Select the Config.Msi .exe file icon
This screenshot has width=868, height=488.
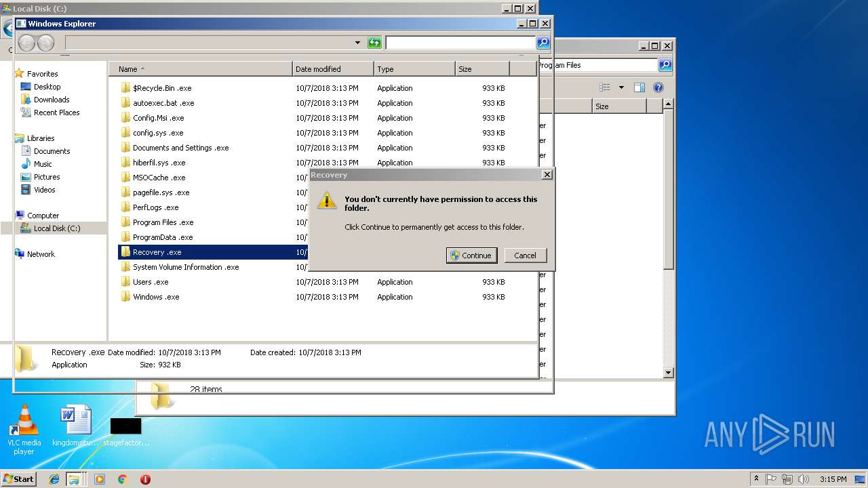pos(125,118)
